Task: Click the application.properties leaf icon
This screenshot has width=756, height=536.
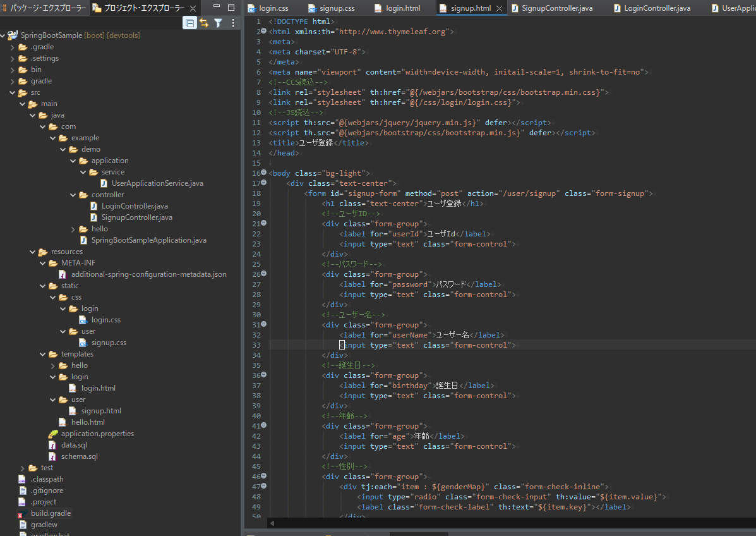Action: [x=53, y=434]
